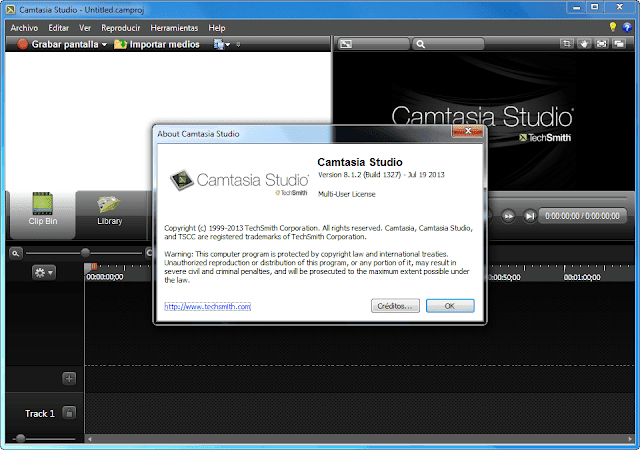Image resolution: width=640 pixels, height=450 pixels.
Task: Click the fast forward playback button
Action: click(x=508, y=216)
